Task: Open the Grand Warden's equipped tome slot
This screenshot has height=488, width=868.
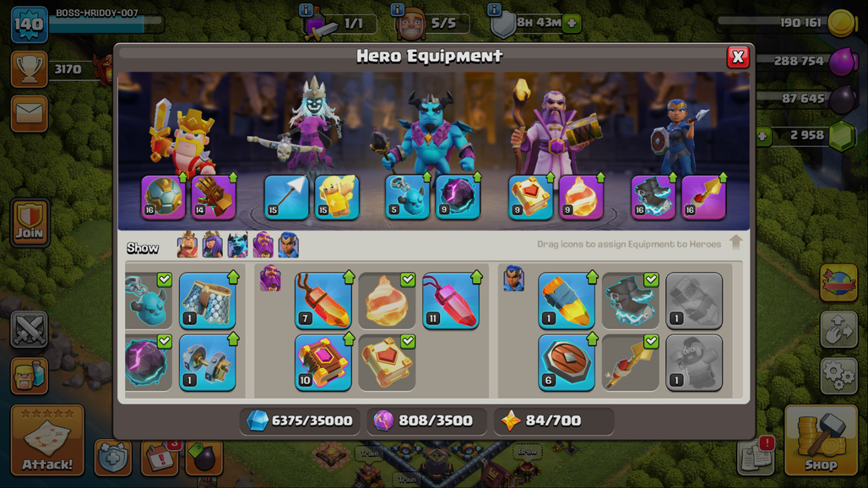Action: (x=530, y=197)
